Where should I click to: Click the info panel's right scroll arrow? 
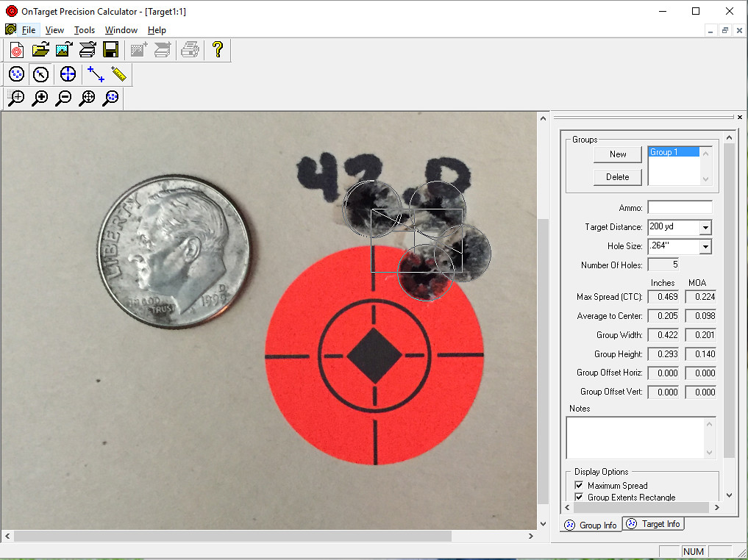(x=716, y=508)
